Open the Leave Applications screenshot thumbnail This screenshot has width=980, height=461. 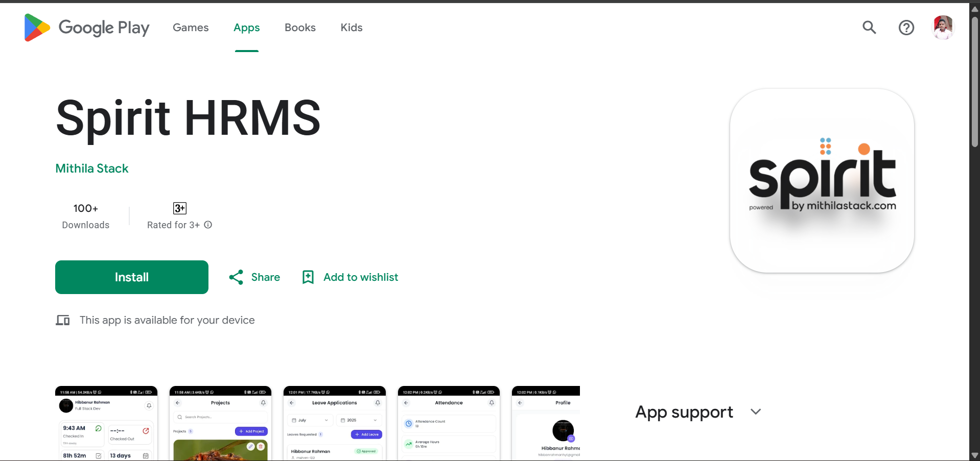pos(335,423)
